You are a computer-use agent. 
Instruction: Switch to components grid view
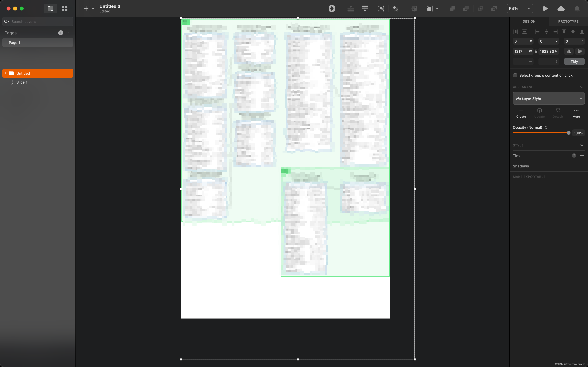(x=64, y=9)
